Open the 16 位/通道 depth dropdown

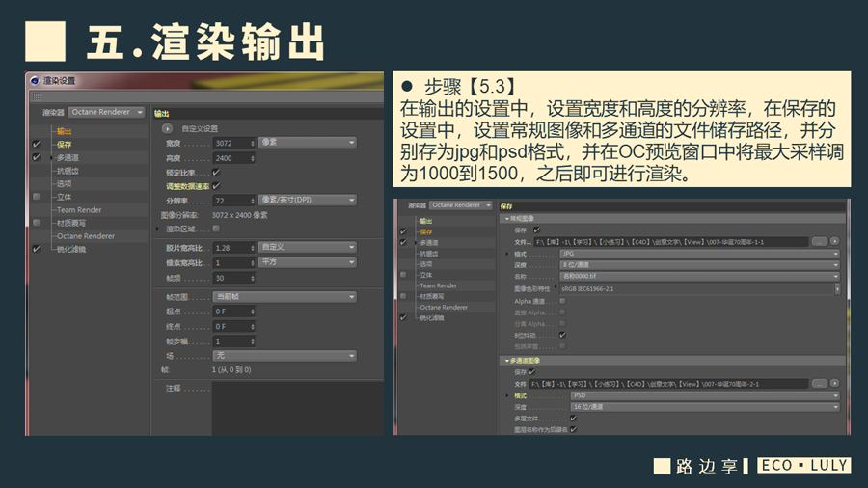pos(705,407)
